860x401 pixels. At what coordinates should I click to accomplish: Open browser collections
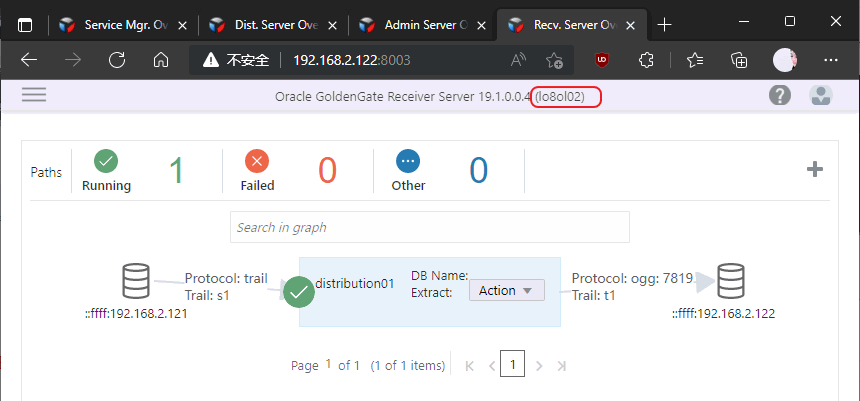(739, 60)
